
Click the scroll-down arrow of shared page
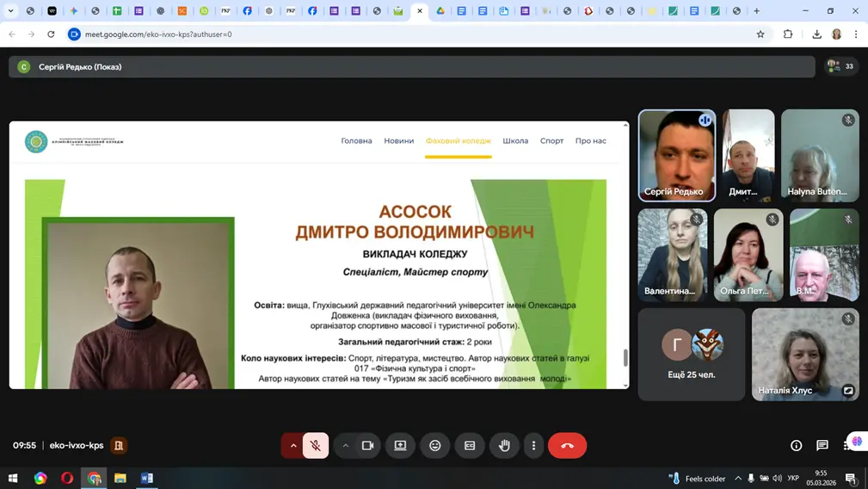pyautogui.click(x=625, y=386)
